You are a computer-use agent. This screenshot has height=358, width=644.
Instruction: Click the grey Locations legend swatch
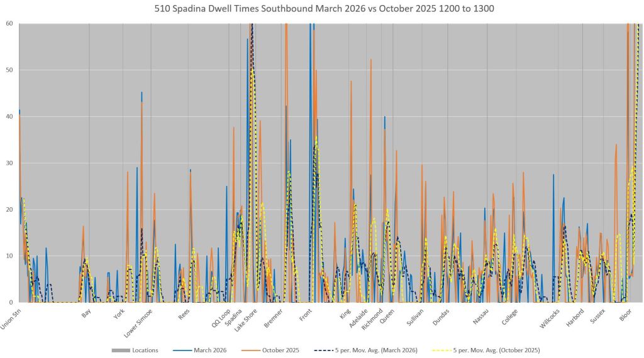click(x=119, y=350)
